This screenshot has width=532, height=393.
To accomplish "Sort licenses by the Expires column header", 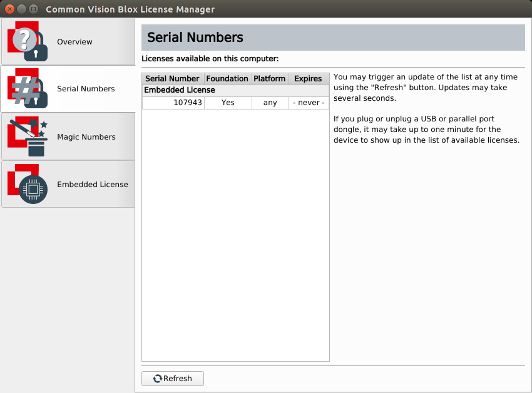I will point(308,79).
